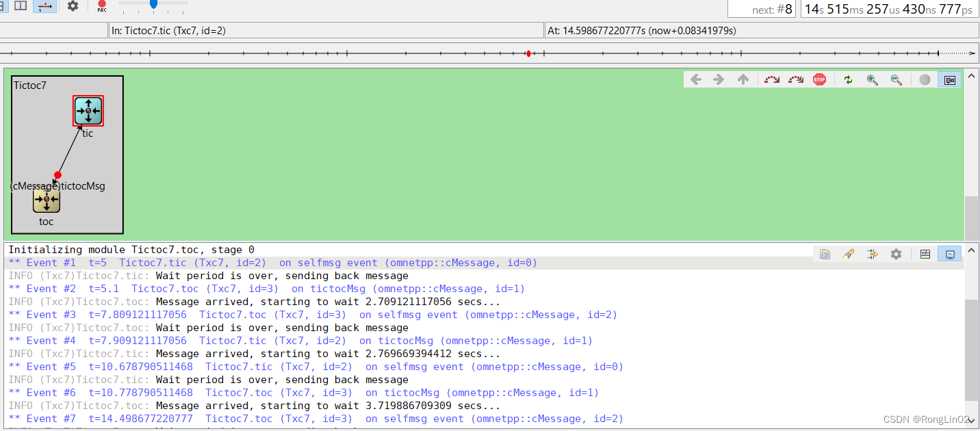This screenshot has height=431, width=980.
Task: Click the 'At: 14.598677220777s' status field
Action: [761, 31]
